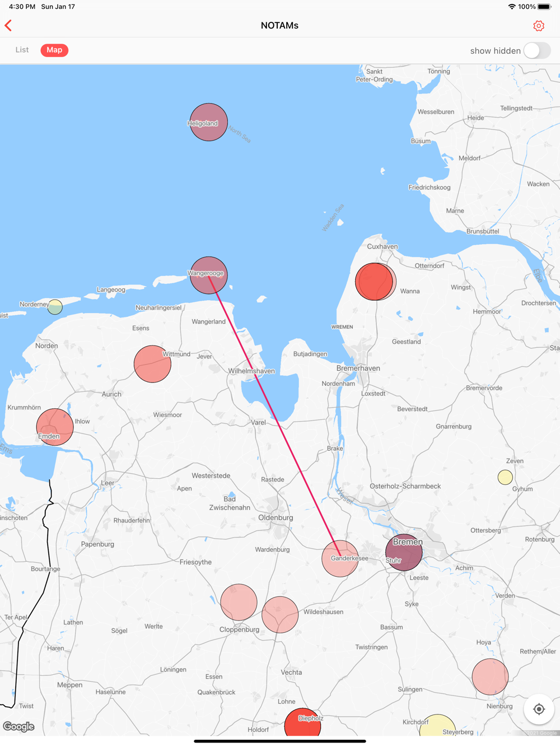Open the NOTAM circle near Wittmund
This screenshot has width=560, height=747.
pyautogui.click(x=152, y=364)
